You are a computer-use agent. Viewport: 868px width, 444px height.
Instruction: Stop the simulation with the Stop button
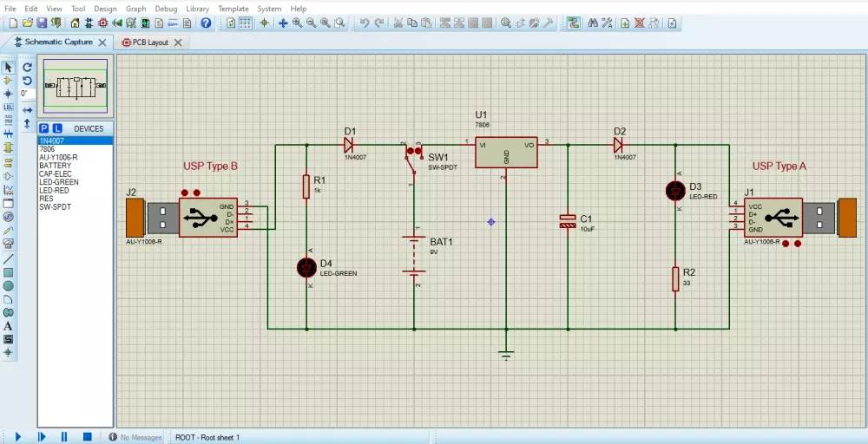pos(87,437)
